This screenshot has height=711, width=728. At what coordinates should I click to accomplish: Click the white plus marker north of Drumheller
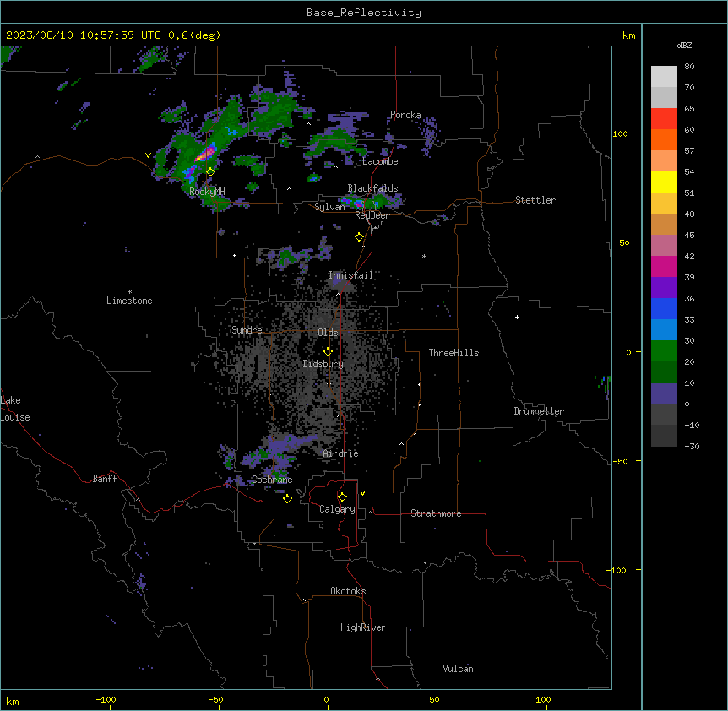517,317
